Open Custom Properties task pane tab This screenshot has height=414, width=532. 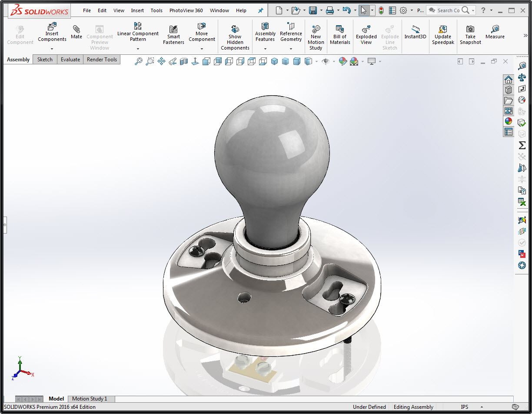click(509, 132)
